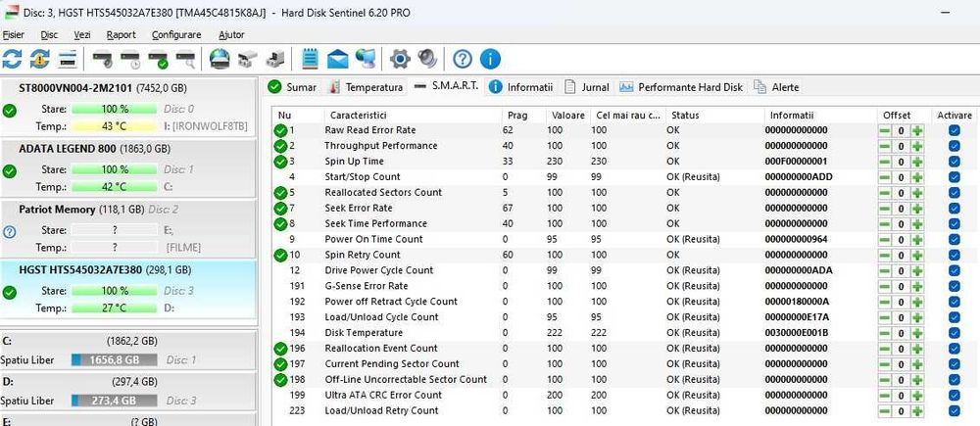Open the Fisier menu
The height and width of the screenshot is (426, 980).
[14, 35]
